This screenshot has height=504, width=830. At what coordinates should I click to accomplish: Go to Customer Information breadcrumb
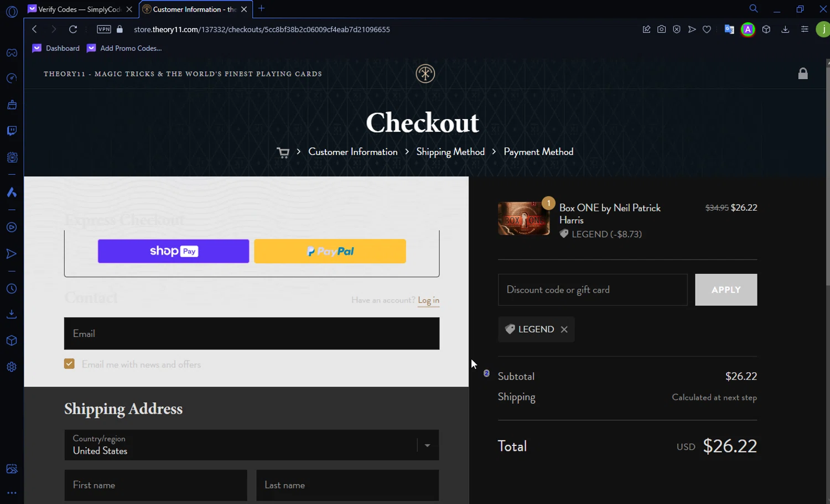tap(353, 152)
